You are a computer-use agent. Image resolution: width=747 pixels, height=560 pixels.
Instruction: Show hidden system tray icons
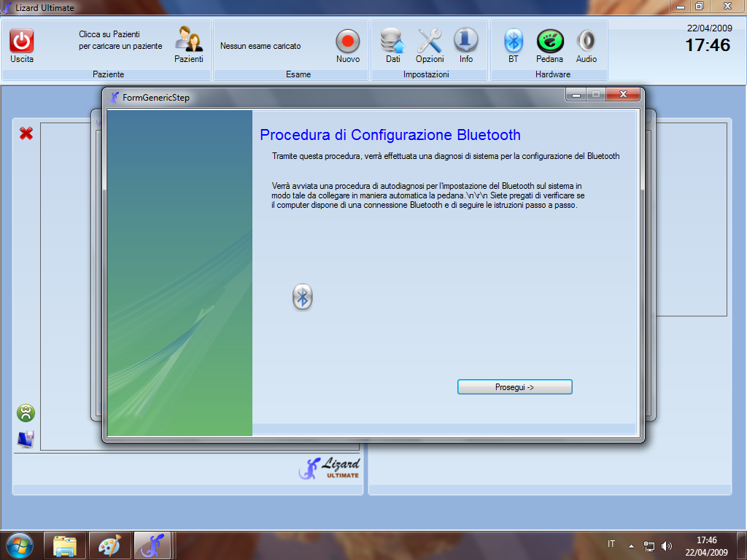(631, 545)
